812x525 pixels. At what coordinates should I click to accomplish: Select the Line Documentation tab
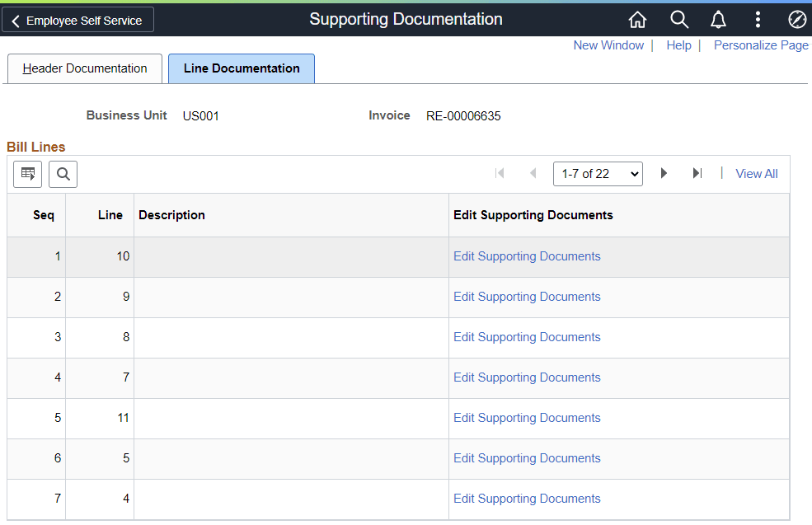[x=241, y=68]
